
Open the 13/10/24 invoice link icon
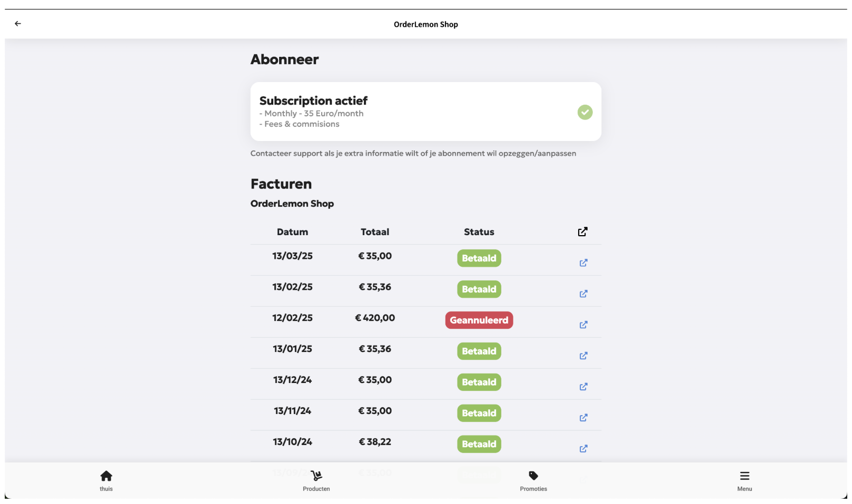(583, 449)
